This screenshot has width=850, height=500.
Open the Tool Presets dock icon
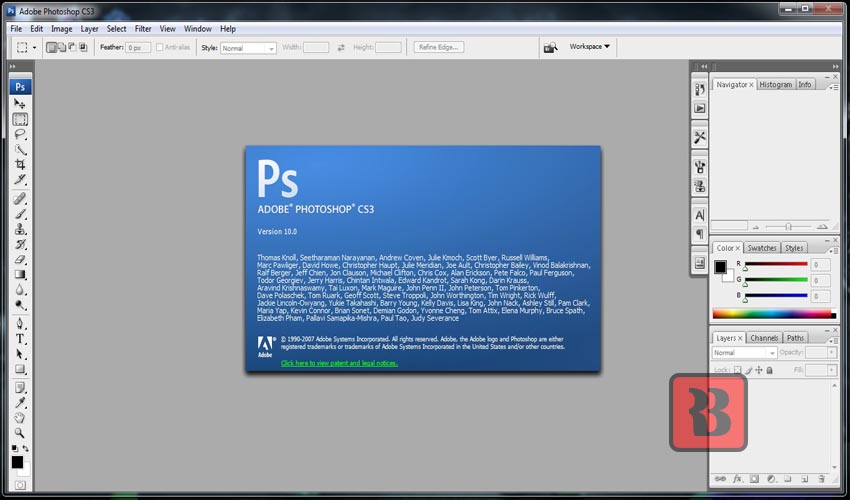point(700,137)
